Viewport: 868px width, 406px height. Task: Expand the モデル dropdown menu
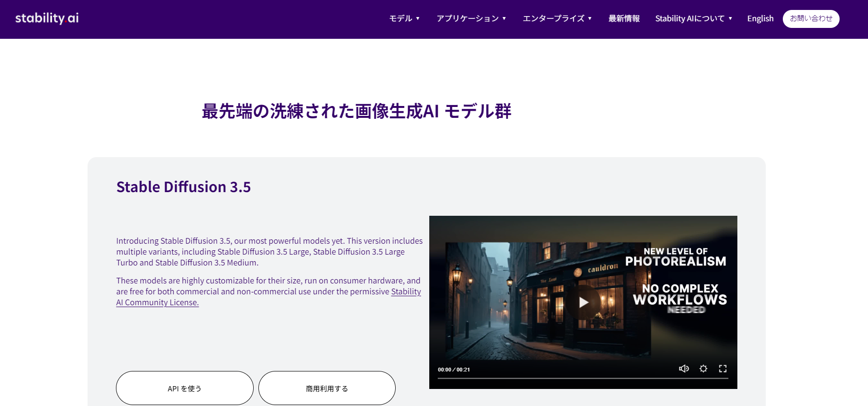(404, 18)
